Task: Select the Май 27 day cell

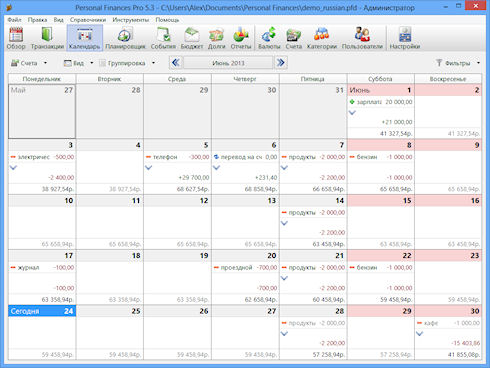Action: coord(42,111)
